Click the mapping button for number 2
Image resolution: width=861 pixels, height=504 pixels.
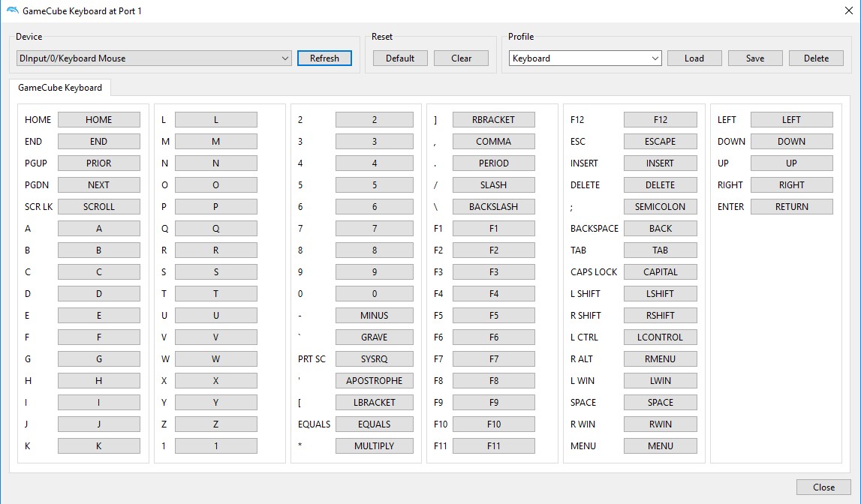click(x=375, y=119)
